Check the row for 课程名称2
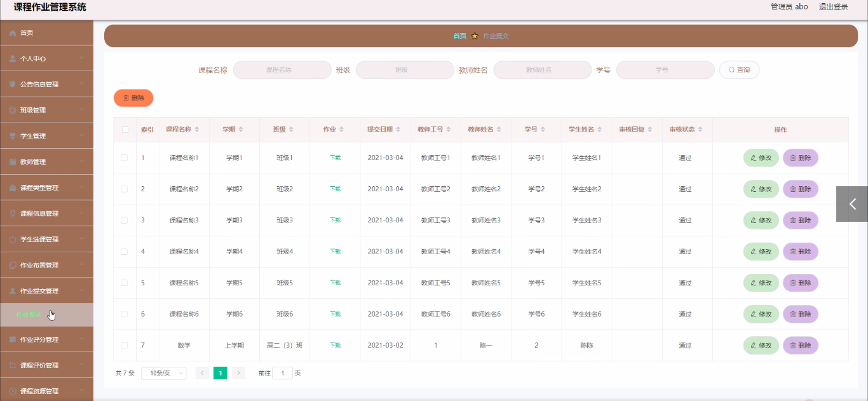 (x=125, y=189)
